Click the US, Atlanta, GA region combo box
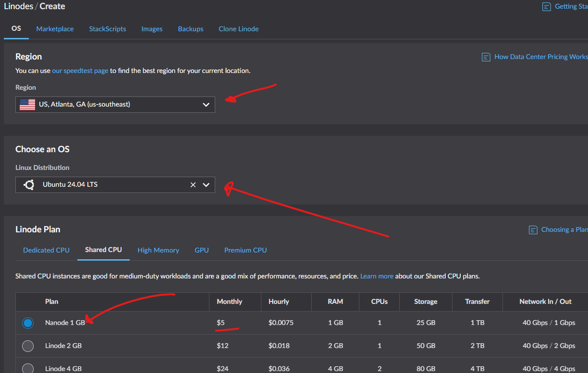This screenshot has width=588, height=373. (115, 104)
